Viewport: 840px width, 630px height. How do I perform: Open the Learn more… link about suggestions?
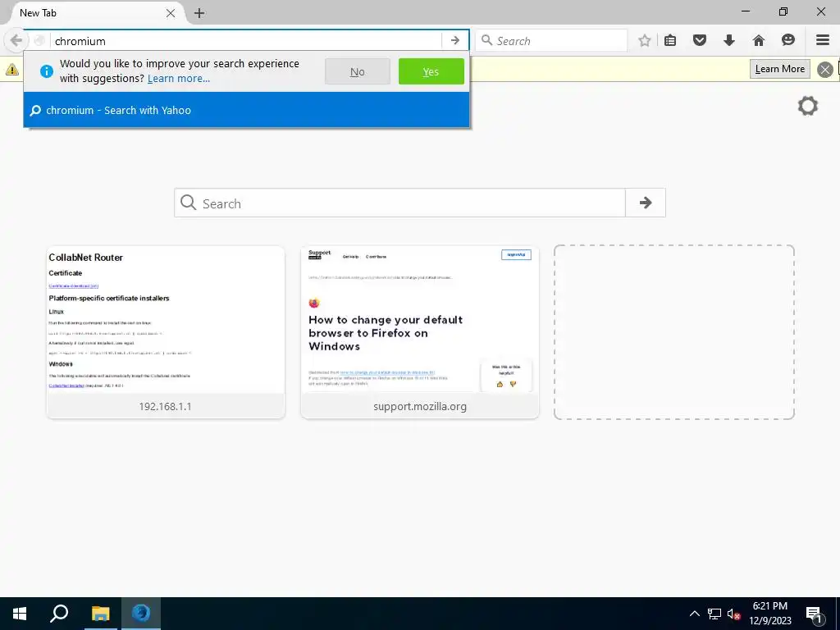coord(178,79)
